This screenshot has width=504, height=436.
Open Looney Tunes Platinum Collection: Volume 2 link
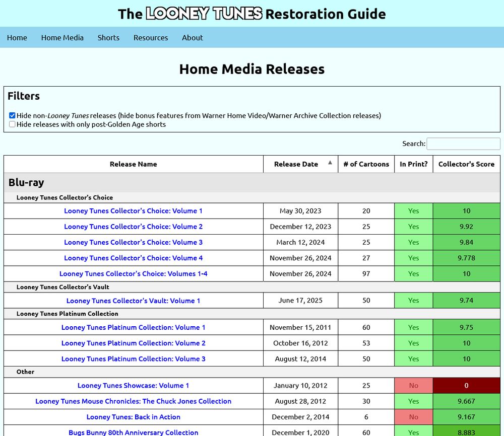click(x=133, y=343)
